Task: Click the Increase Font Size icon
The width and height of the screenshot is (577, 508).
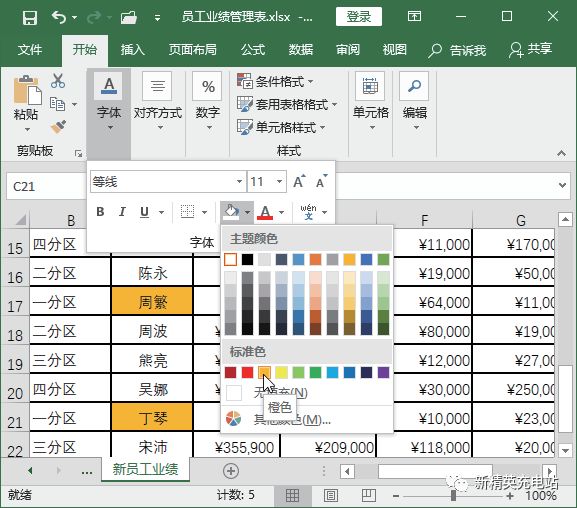Action: pos(299,181)
